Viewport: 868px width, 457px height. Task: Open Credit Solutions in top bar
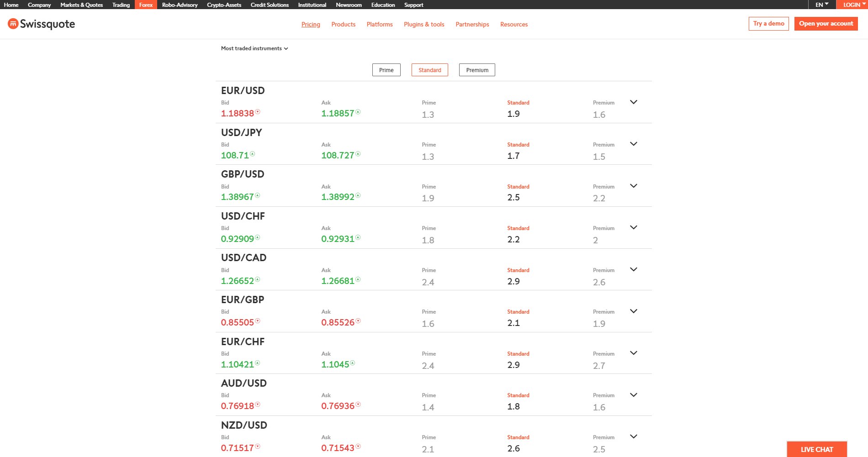270,5
